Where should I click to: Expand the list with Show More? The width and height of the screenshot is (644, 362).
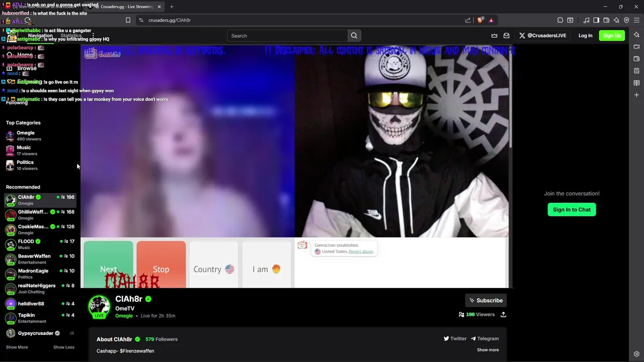[x=17, y=347]
